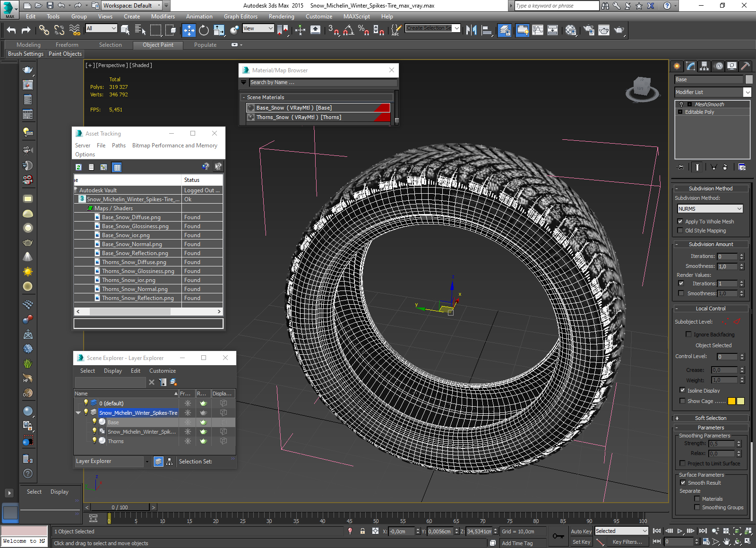Open reference coordinate View dropdown

click(258, 28)
